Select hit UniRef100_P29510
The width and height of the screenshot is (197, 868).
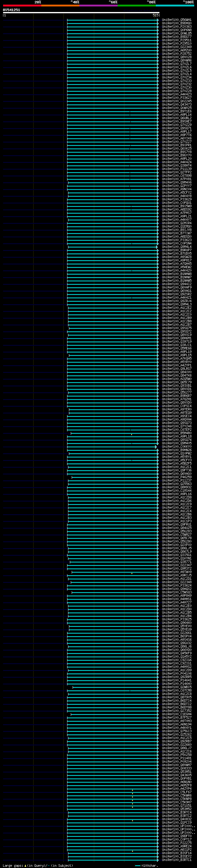177,43
